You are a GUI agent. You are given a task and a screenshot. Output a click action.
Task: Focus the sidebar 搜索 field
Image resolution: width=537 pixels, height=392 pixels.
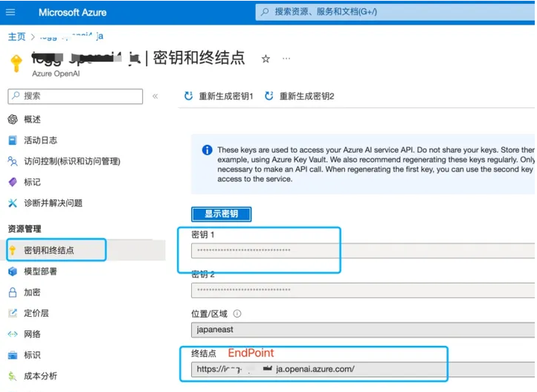[x=75, y=96]
